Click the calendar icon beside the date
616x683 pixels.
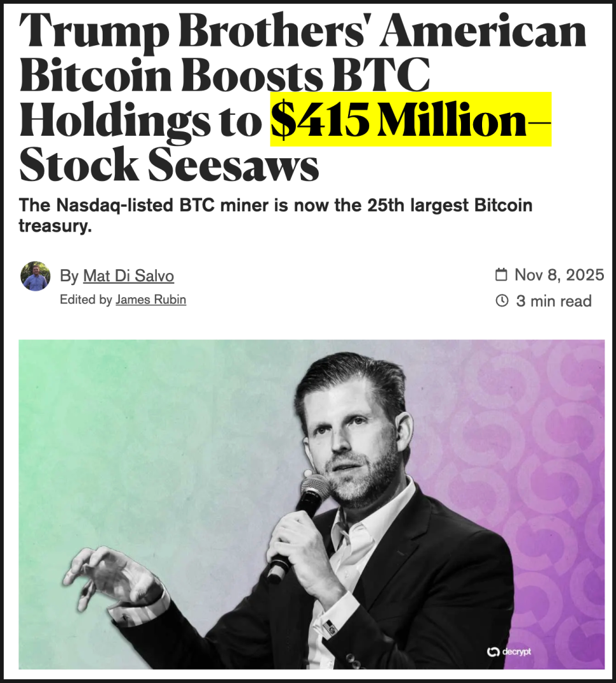click(502, 275)
